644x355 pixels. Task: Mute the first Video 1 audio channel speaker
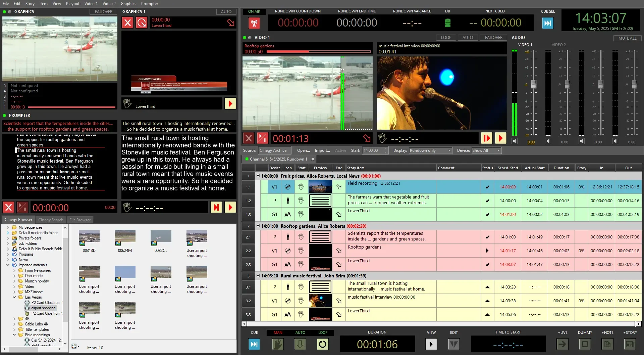coord(515,141)
